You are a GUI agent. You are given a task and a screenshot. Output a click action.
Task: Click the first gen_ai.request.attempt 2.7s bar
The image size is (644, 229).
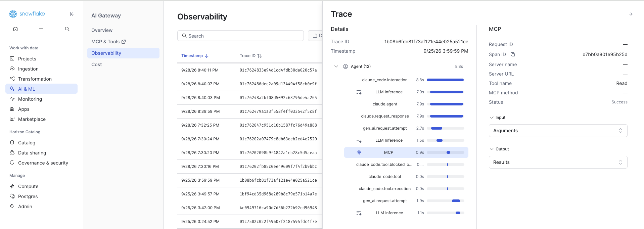[436, 128]
